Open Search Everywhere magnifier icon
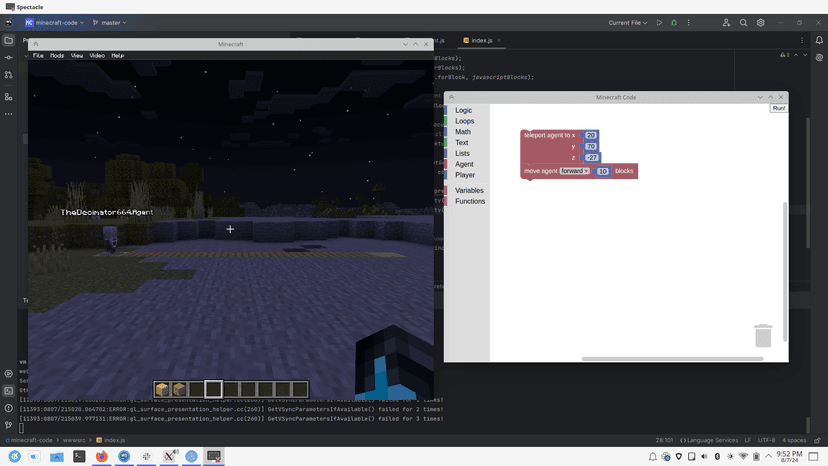The image size is (828, 466). click(744, 23)
